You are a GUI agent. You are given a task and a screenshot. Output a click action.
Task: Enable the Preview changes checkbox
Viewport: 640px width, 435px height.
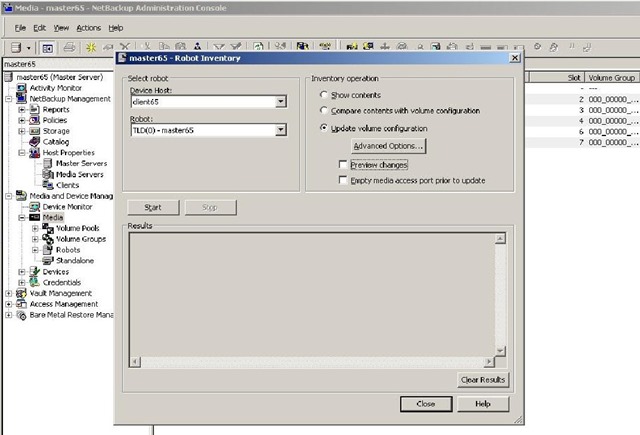tap(343, 164)
